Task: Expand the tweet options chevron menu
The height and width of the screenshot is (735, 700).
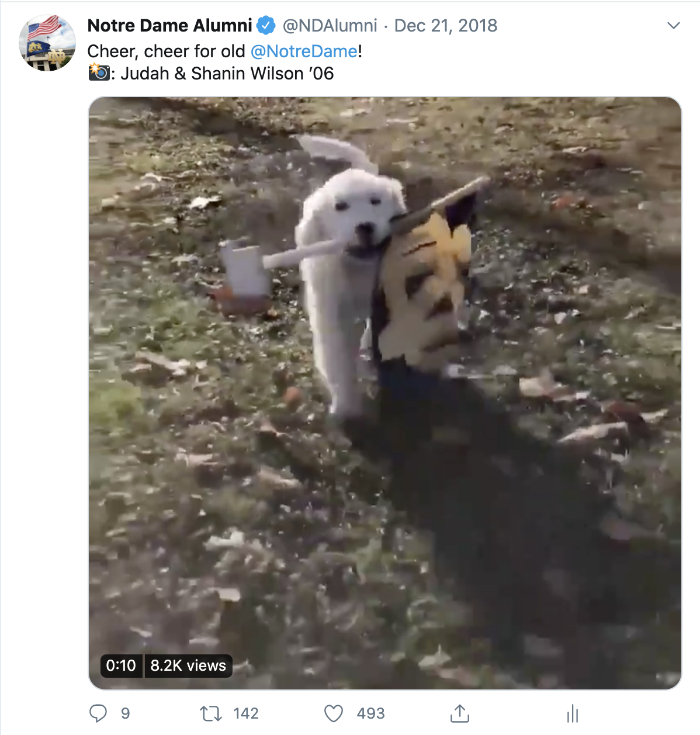Action: (x=674, y=26)
